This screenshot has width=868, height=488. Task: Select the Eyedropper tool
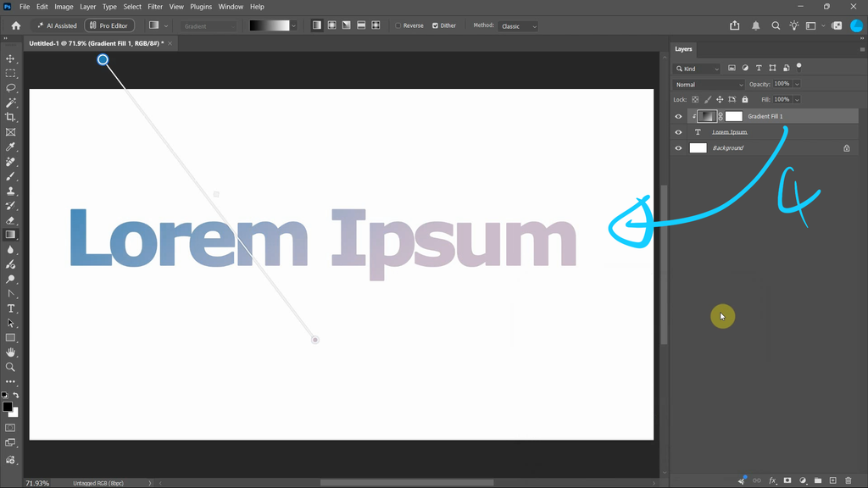[x=10, y=147]
